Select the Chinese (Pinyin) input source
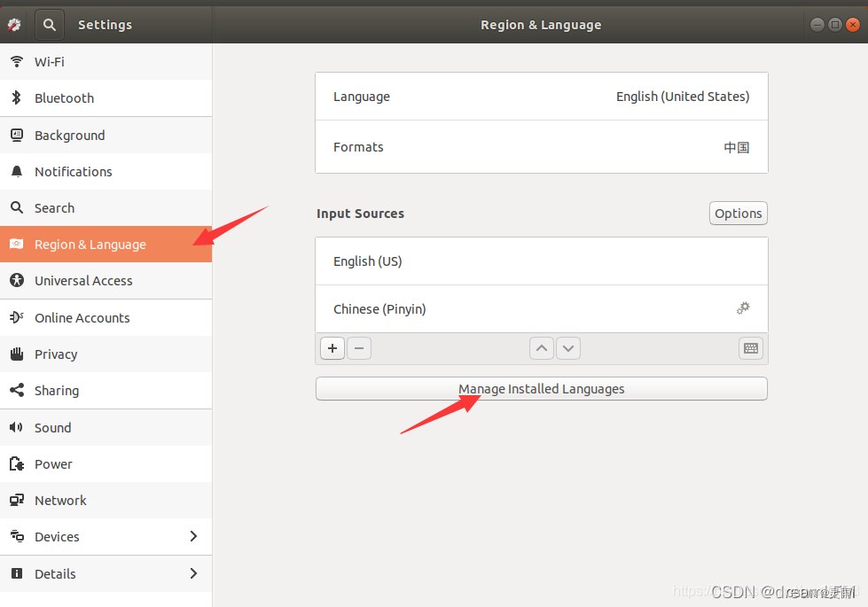This screenshot has width=868, height=607. [542, 308]
